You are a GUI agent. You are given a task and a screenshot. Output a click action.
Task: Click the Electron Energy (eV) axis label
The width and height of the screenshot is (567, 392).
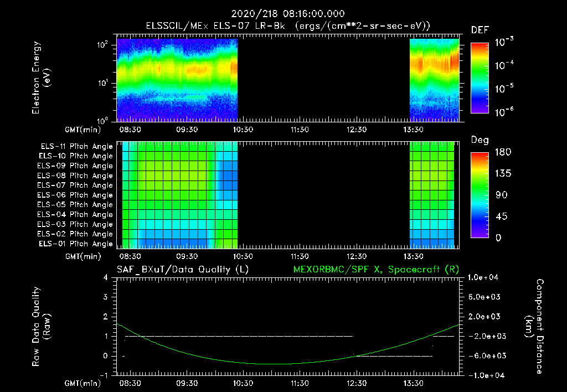tap(41, 78)
